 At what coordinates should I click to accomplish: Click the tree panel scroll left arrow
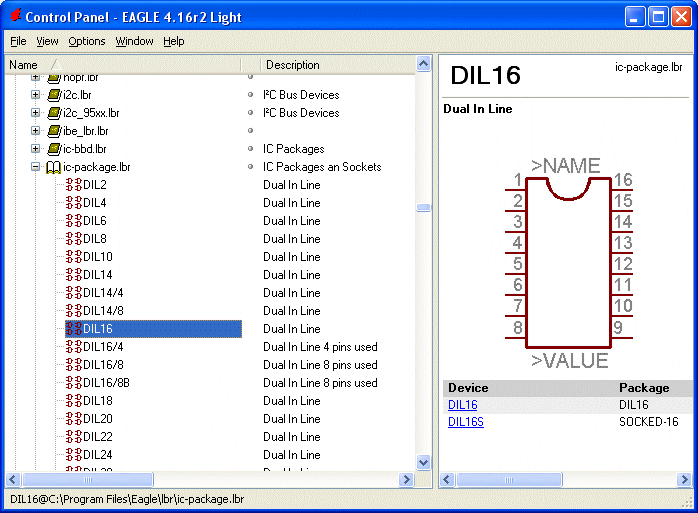(x=13, y=480)
